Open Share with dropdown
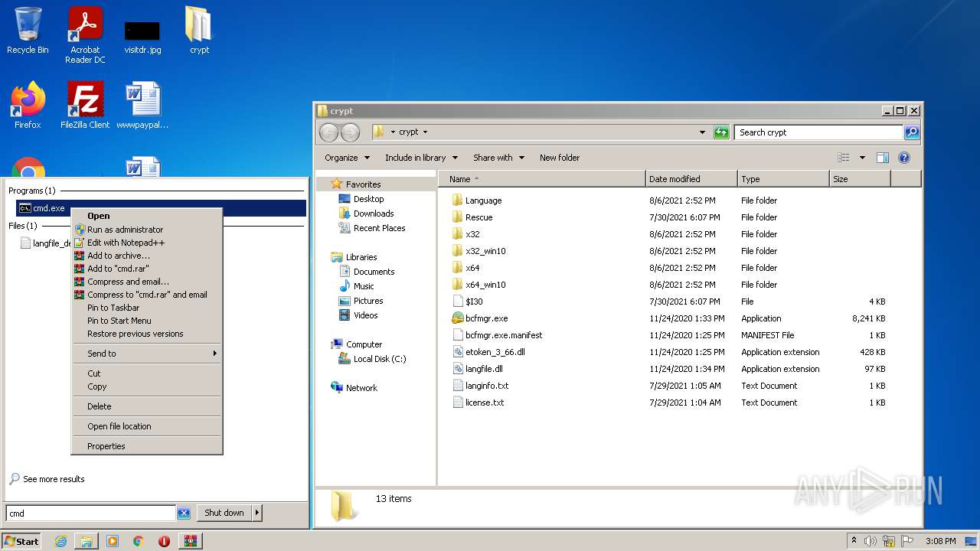Screen dimensions: 980x551 click(498, 158)
